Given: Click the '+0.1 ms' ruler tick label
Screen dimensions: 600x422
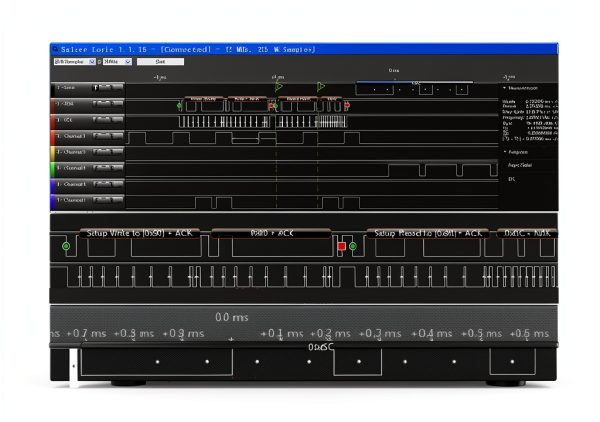Looking at the screenshot, I should coord(282,334).
